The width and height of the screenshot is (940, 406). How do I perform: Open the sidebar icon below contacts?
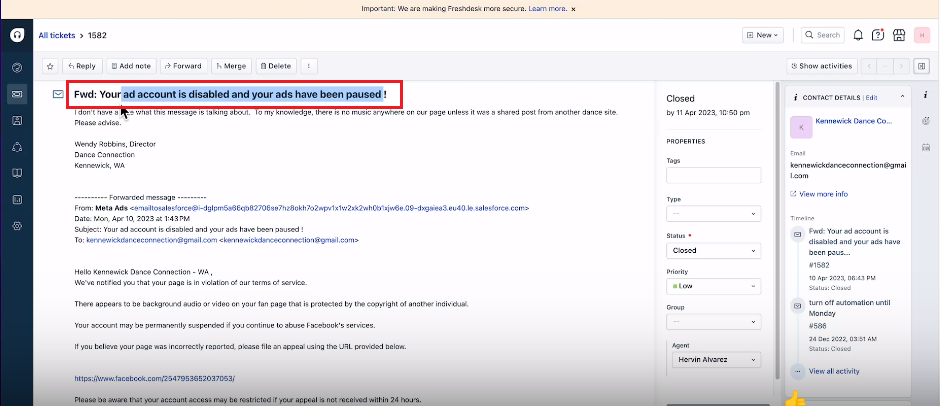pyautogui.click(x=17, y=147)
